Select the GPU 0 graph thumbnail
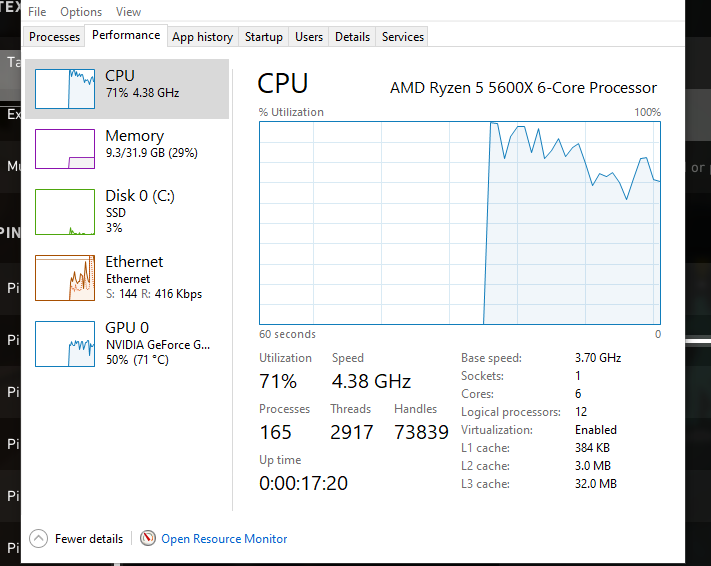Viewport: 711px width, 566px height. [64, 343]
